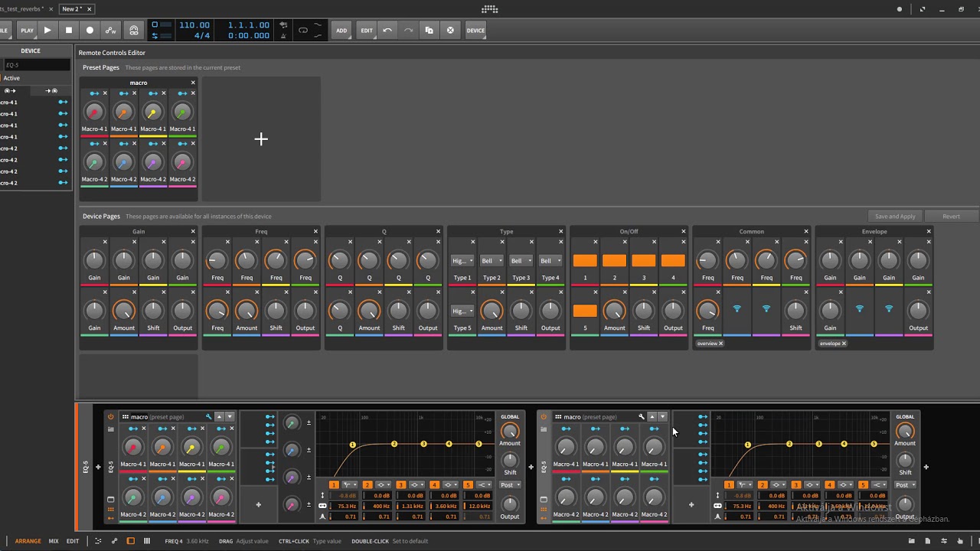Remove the overview tag from Common page
The width and height of the screenshot is (980, 551).
[720, 344]
